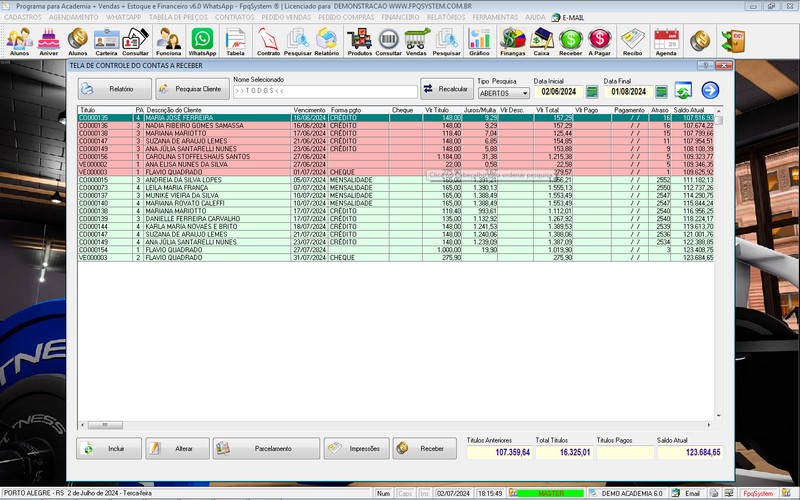This screenshot has width=800, height=500.
Task: Click the Incluir button
Action: [x=109, y=448]
